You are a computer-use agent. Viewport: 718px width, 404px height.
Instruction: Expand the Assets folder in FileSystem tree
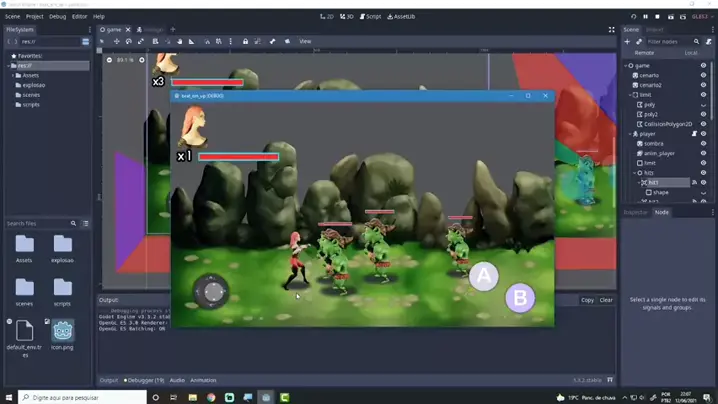pyautogui.click(x=13, y=75)
